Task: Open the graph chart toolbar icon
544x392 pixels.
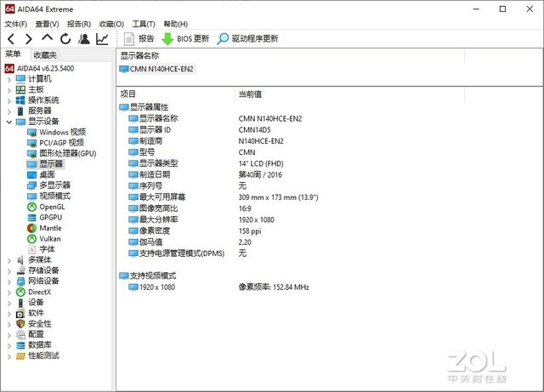Action: coord(102,39)
